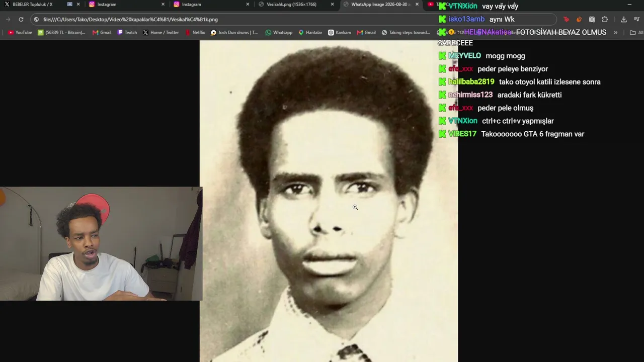Click the red Tp extension icon
Screen dimensions: 644x362
(566, 19)
